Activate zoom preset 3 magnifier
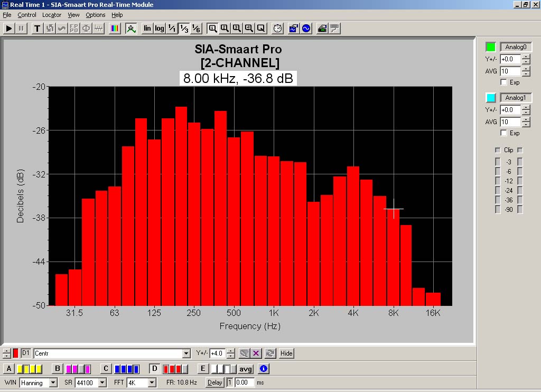Screen dimensions: 541x392 point(237,29)
